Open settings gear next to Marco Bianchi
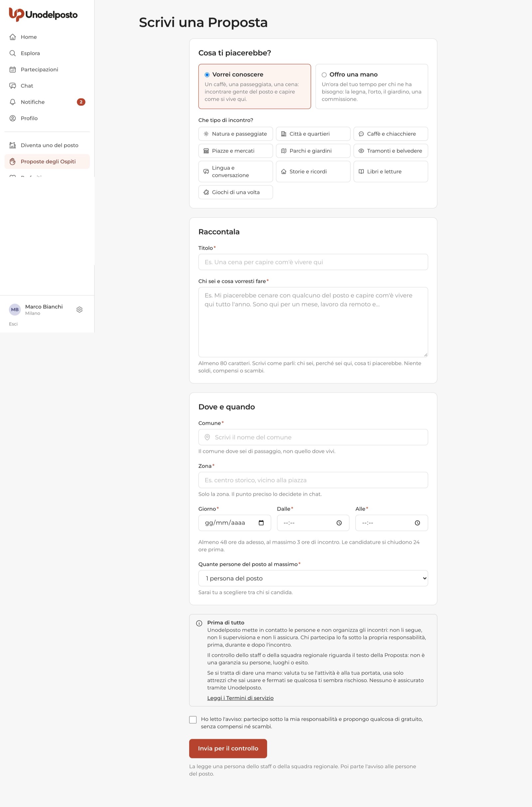 click(x=79, y=309)
